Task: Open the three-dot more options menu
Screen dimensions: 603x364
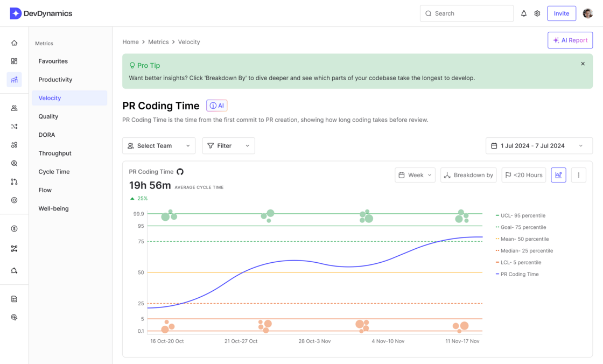Action: [x=578, y=175]
